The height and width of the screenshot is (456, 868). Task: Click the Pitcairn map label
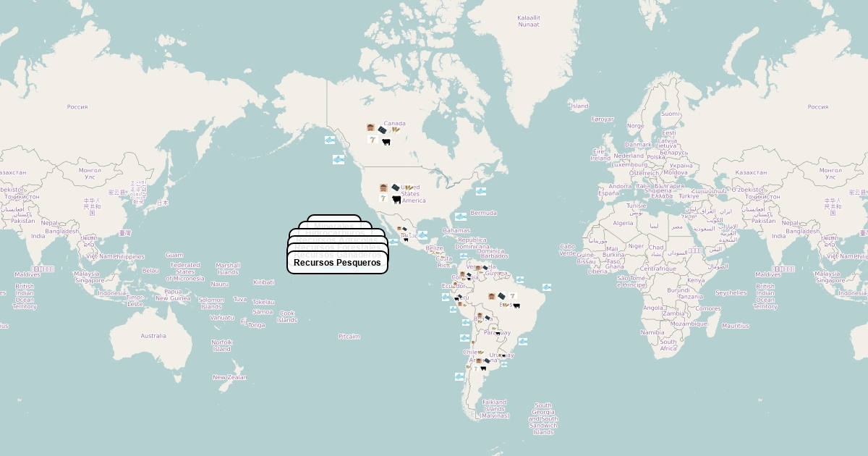(x=349, y=337)
